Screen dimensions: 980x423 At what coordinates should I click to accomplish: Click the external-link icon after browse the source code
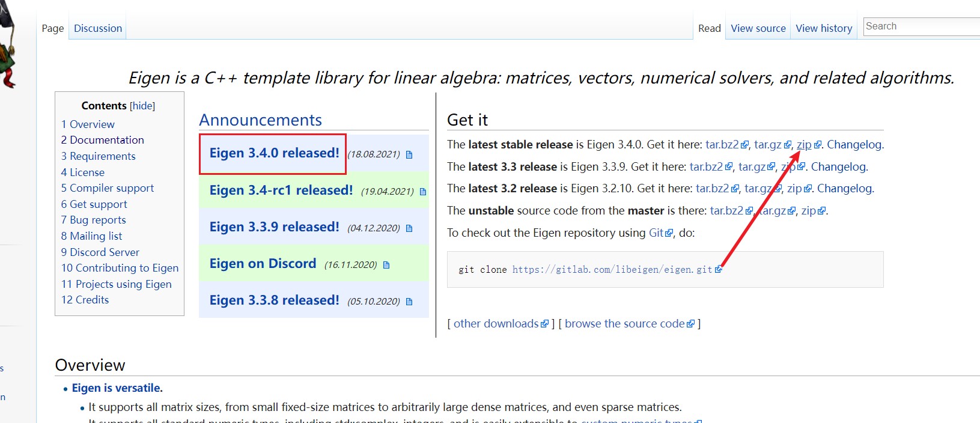[x=690, y=324]
